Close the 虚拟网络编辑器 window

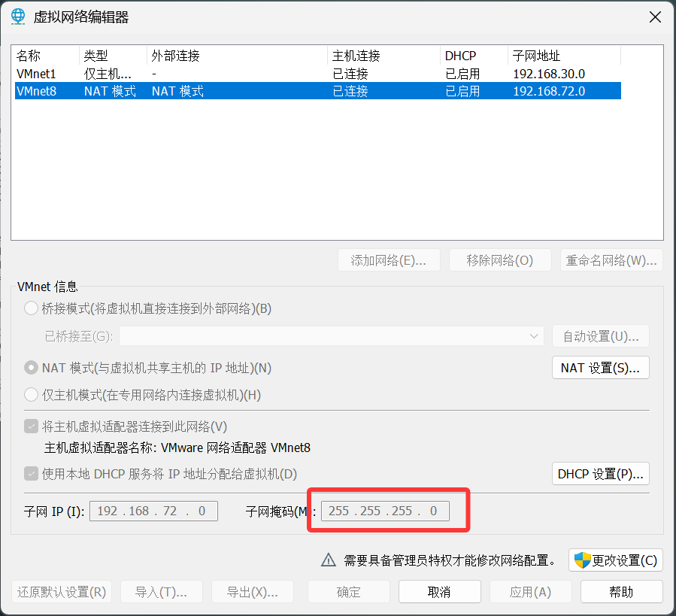tap(655, 17)
